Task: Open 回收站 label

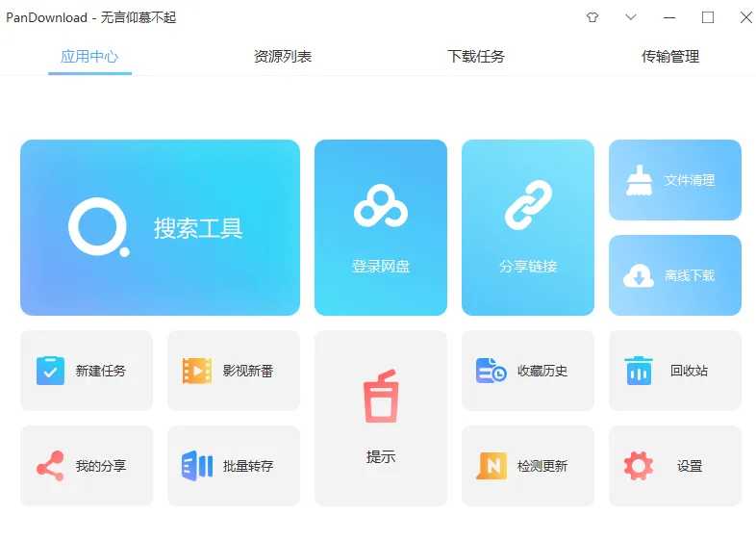Action: (689, 371)
